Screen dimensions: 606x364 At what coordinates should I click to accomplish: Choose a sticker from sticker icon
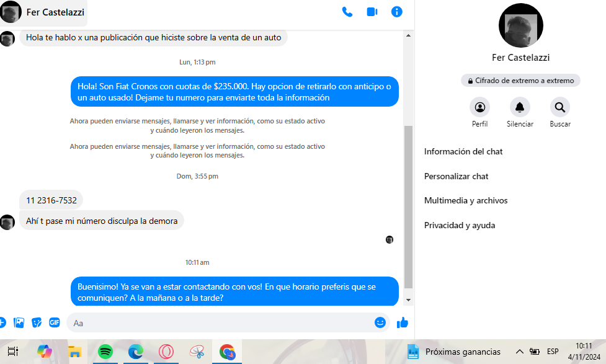click(37, 322)
